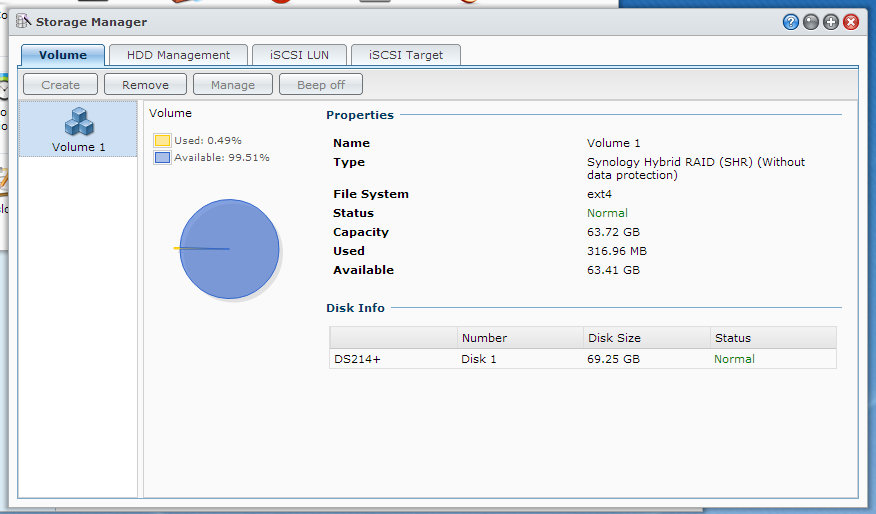This screenshot has width=876, height=514.
Task: Close Storage Manager with the red X
Action: (851, 22)
